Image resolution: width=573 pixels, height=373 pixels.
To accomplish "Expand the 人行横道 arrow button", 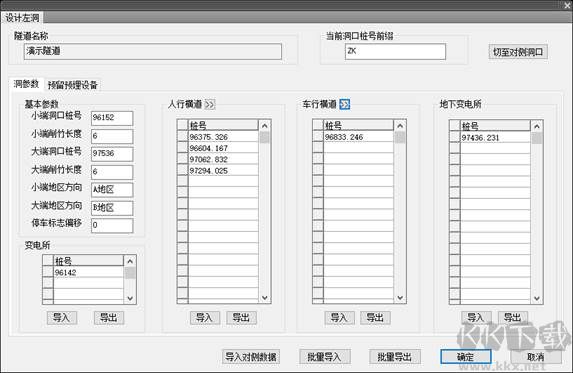I will (x=210, y=104).
